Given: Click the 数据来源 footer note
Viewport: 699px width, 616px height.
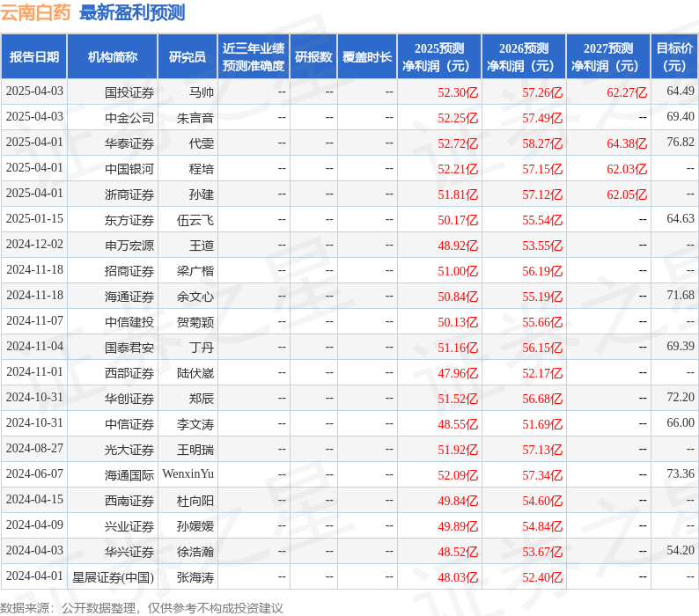Looking at the screenshot, I should point(142,608).
